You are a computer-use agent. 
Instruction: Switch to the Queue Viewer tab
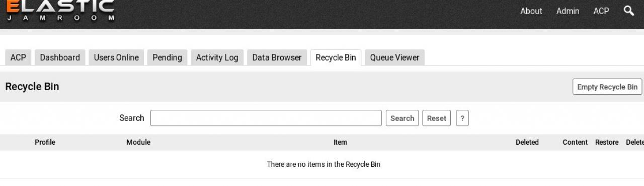pos(394,57)
